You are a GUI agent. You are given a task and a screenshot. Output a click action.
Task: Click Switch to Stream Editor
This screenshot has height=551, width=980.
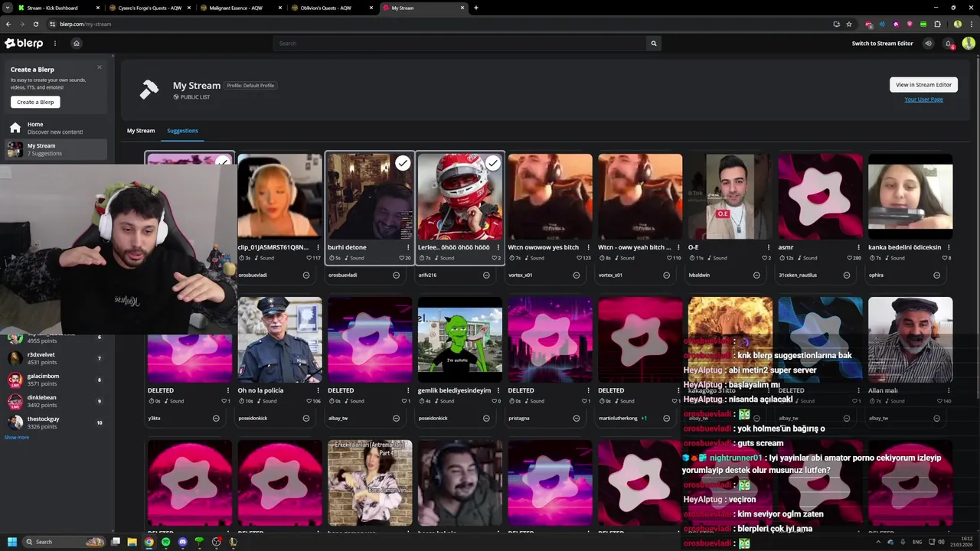coord(883,44)
